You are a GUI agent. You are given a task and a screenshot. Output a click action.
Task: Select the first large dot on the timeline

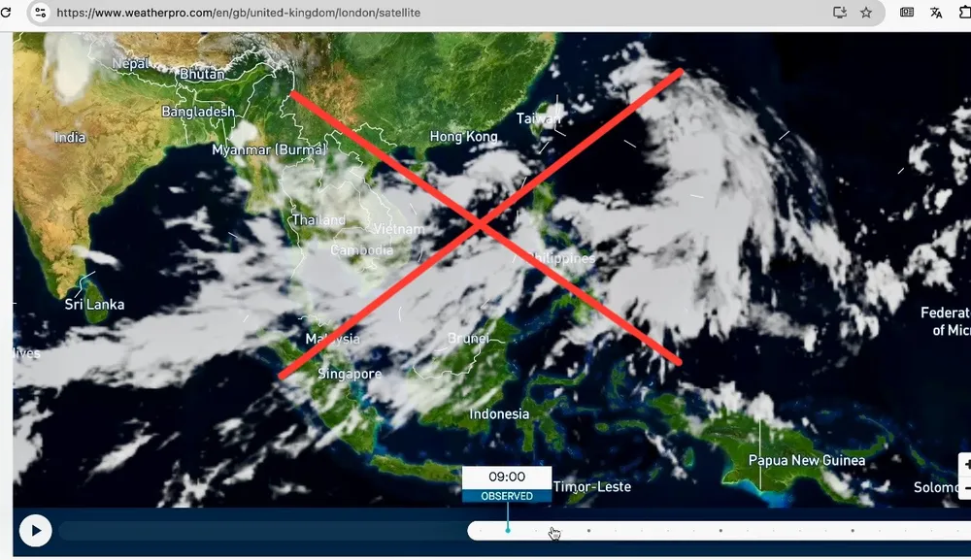(x=588, y=530)
